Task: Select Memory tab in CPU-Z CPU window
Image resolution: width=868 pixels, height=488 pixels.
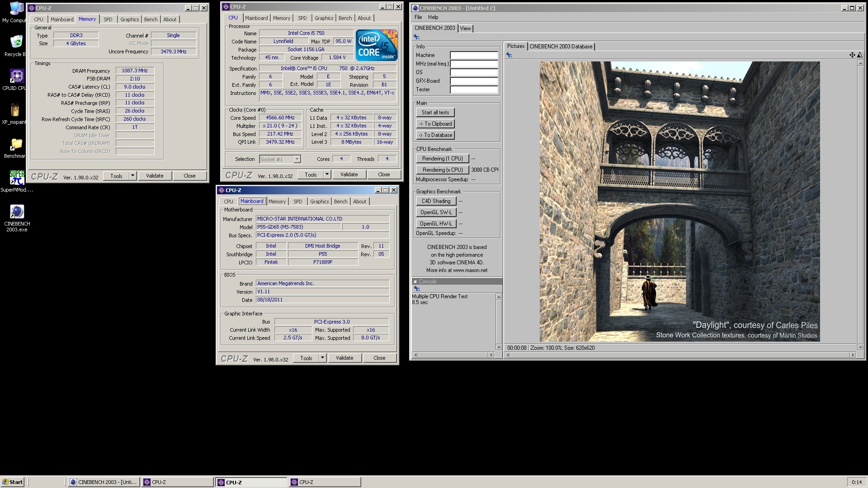Action: point(281,18)
